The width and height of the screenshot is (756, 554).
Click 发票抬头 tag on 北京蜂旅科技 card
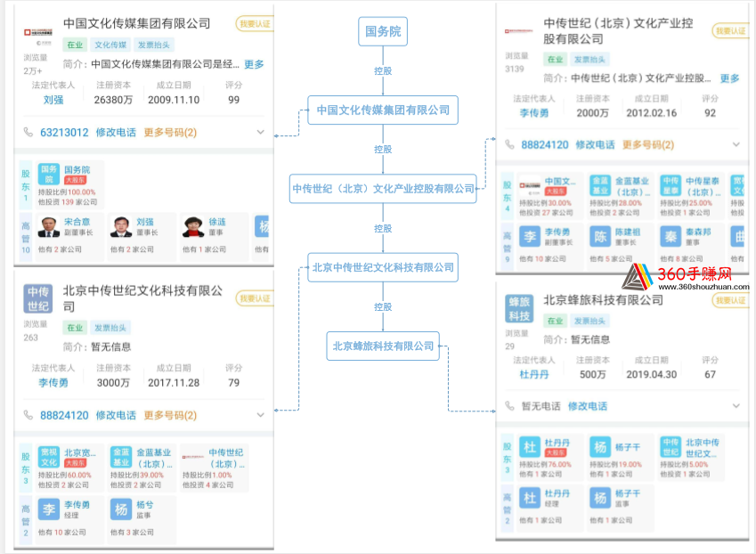[x=589, y=322]
